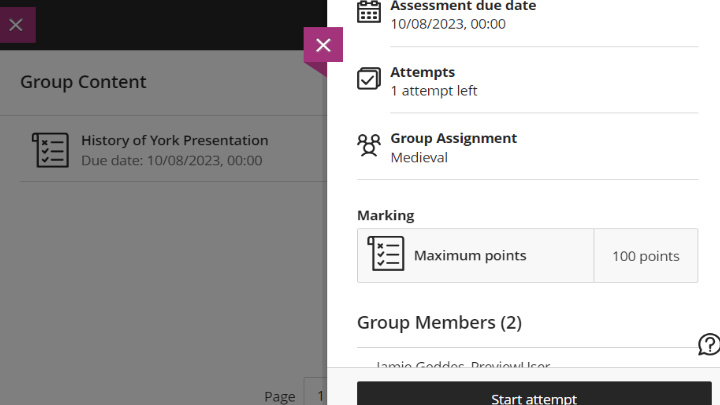Click the 100 points cell

(x=645, y=256)
